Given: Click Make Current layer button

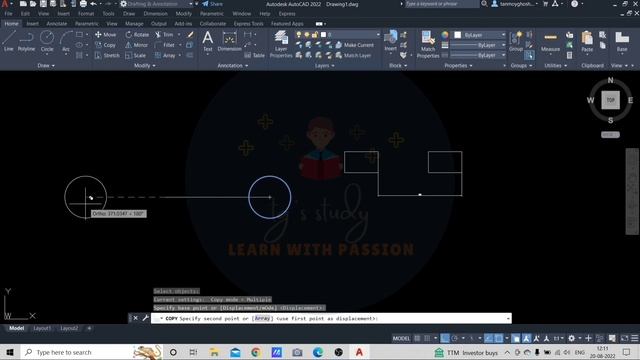Looking at the screenshot, I should click(x=355, y=45).
